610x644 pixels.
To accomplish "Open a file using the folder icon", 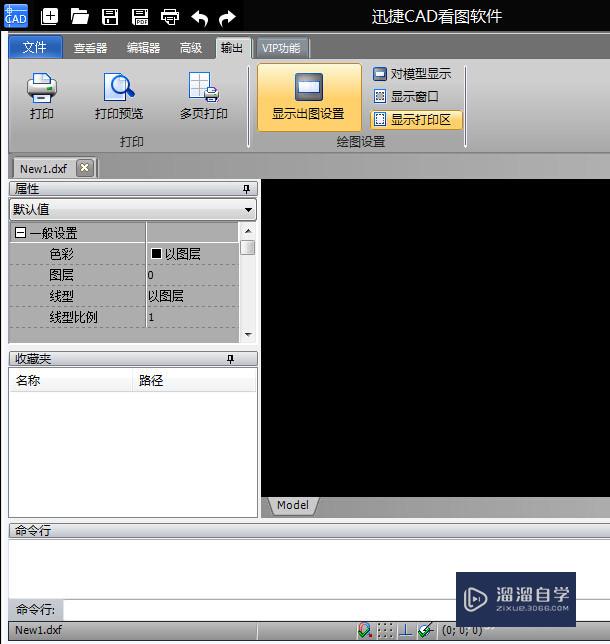I will tap(80, 17).
